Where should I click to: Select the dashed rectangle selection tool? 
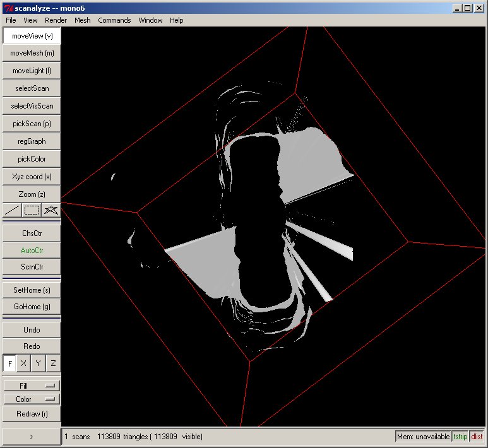32,210
